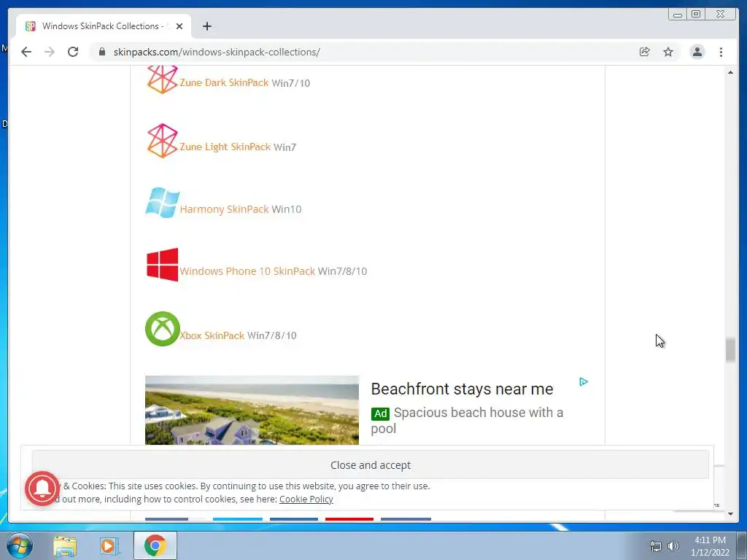Open the Windows Phone 10 SkinPack link
The image size is (747, 560).
(x=247, y=271)
